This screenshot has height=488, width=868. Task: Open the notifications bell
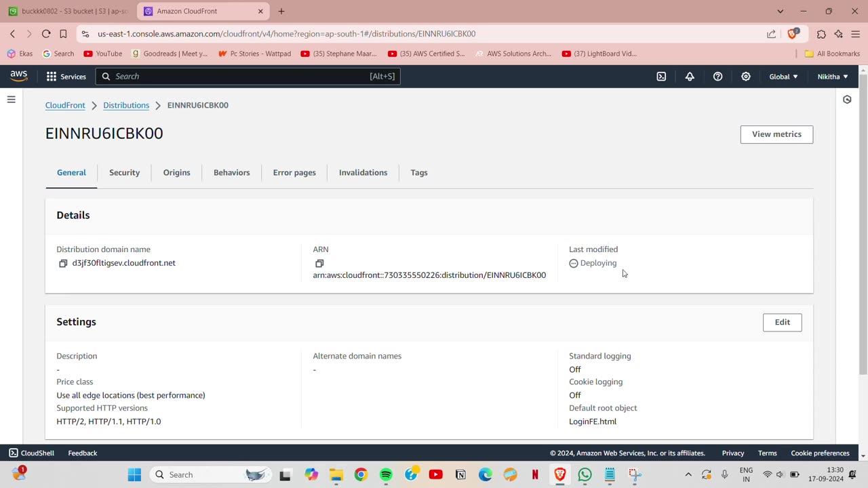click(690, 77)
